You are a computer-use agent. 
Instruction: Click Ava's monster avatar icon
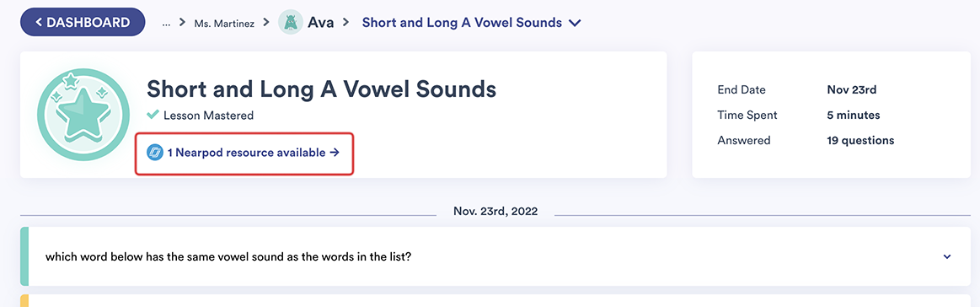pyautogui.click(x=291, y=23)
